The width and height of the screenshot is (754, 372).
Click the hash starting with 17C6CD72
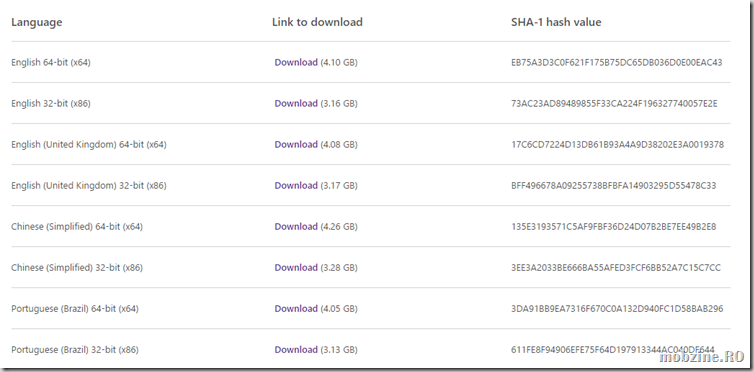point(617,144)
